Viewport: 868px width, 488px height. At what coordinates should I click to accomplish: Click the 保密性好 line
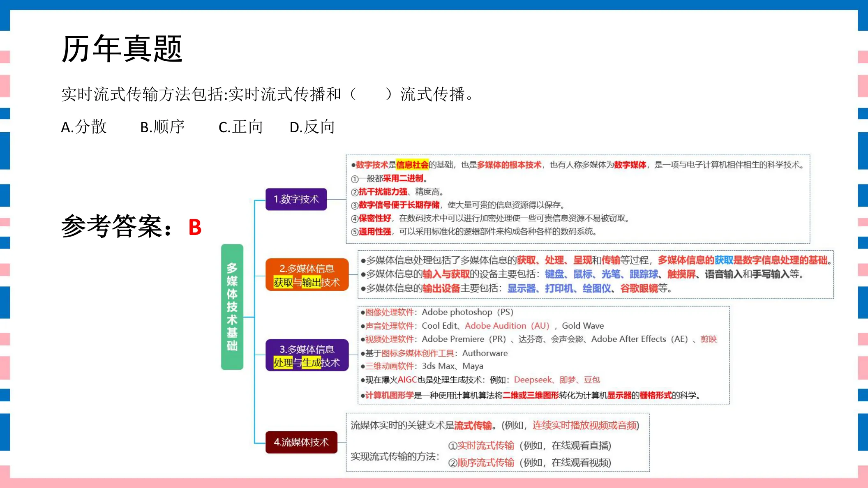pyautogui.click(x=490, y=218)
